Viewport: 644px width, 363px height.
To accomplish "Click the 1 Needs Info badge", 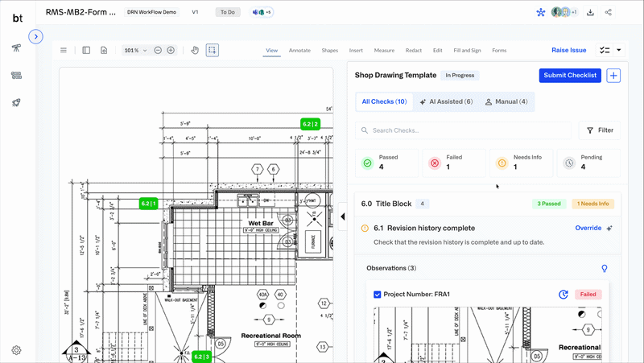I will click(593, 204).
